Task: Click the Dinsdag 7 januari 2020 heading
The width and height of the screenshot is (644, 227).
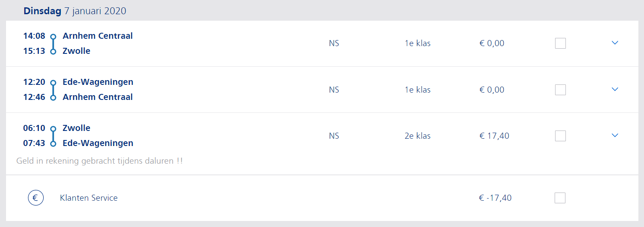Action: click(75, 11)
